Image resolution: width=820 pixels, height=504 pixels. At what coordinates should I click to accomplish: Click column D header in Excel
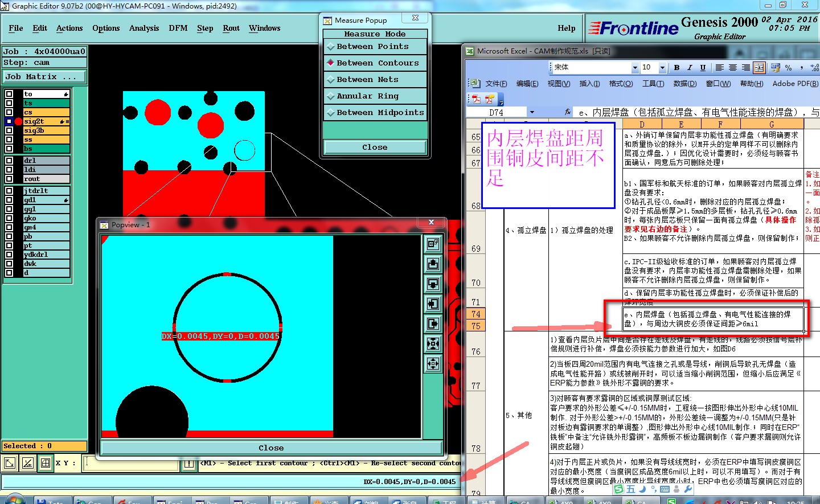click(642, 124)
